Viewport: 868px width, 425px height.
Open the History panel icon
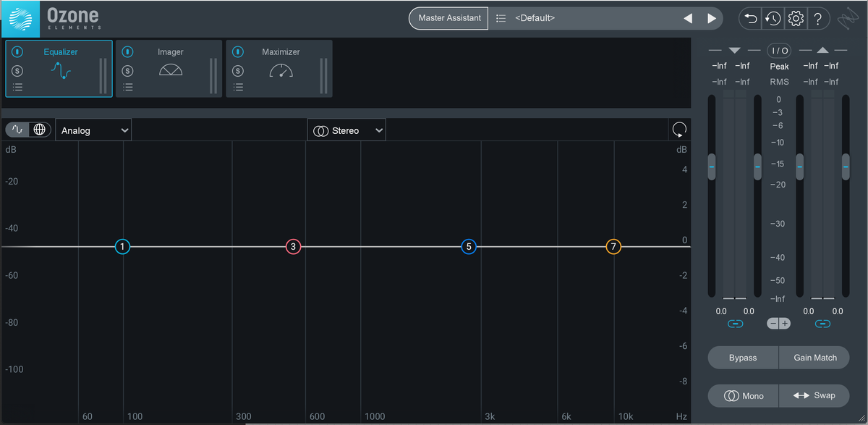(773, 18)
